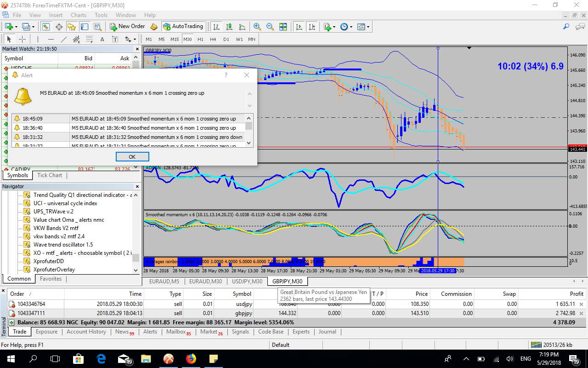Switch to the EURAUD,M30 chart tab
The image size is (588, 368).
tap(205, 281)
